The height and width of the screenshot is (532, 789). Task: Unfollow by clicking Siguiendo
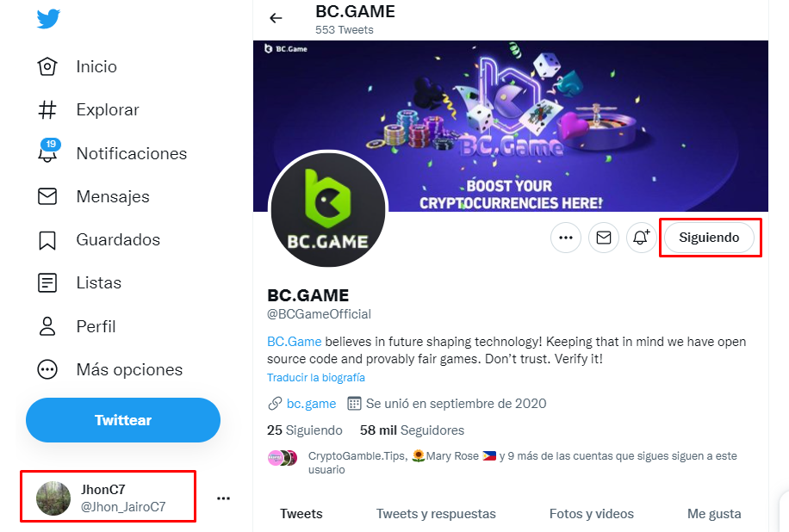[x=710, y=238]
